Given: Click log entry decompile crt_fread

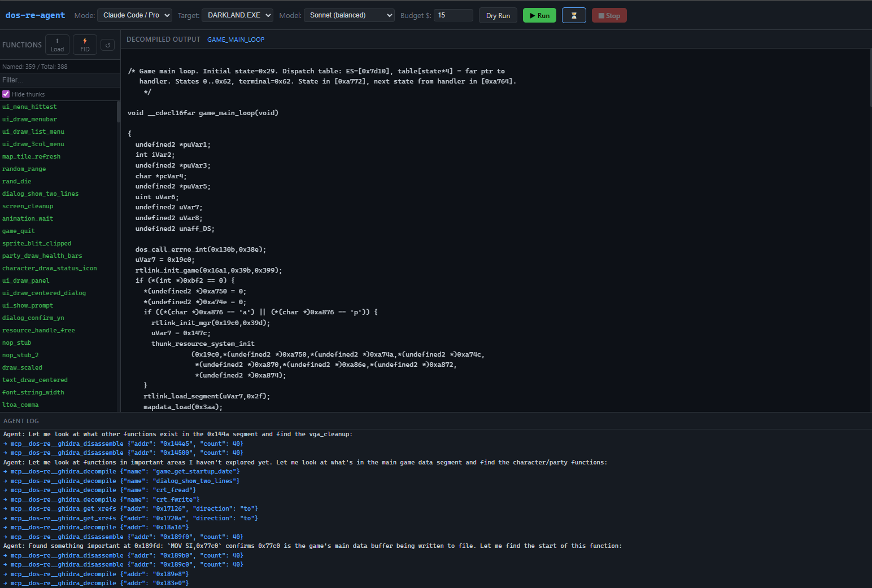Looking at the screenshot, I should tap(99, 490).
